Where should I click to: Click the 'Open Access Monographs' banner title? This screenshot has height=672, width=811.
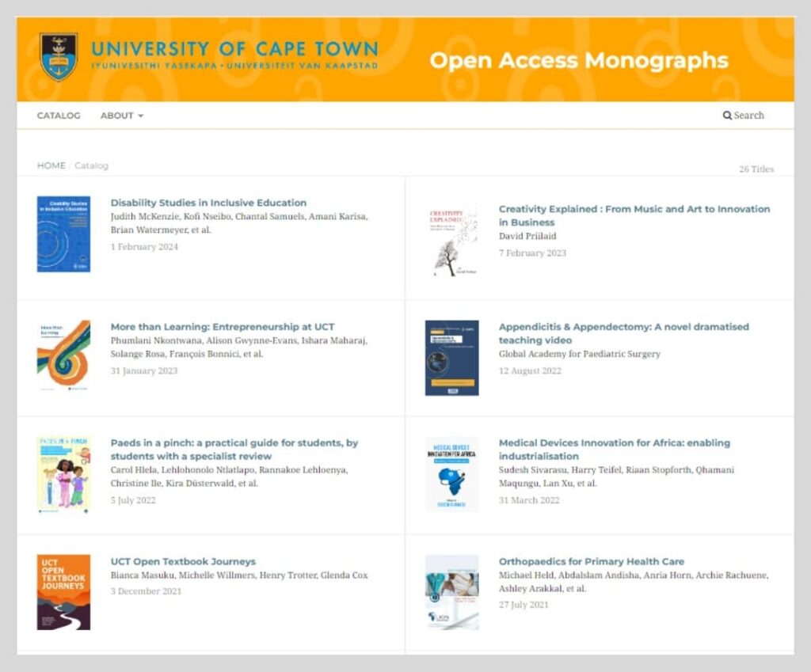coord(579,59)
